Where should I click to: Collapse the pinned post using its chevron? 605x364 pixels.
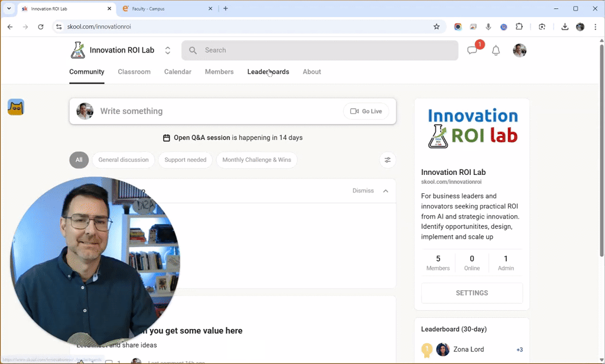[x=385, y=190]
